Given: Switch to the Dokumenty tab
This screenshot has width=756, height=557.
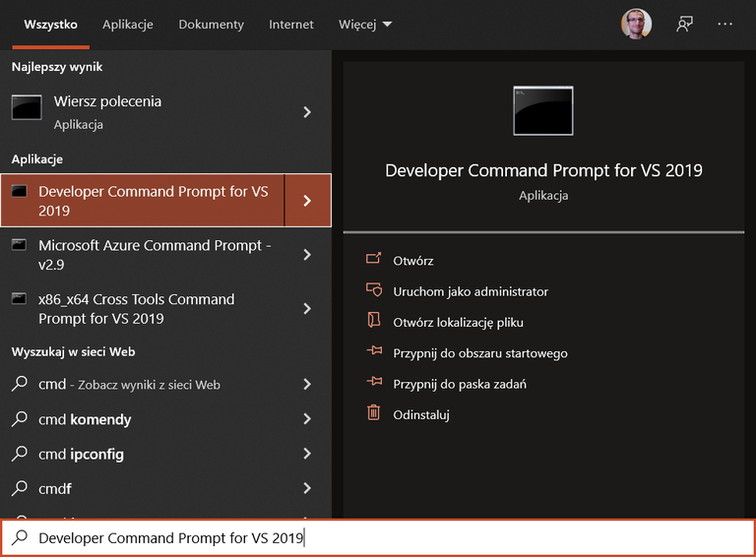Looking at the screenshot, I should pyautogui.click(x=211, y=25).
